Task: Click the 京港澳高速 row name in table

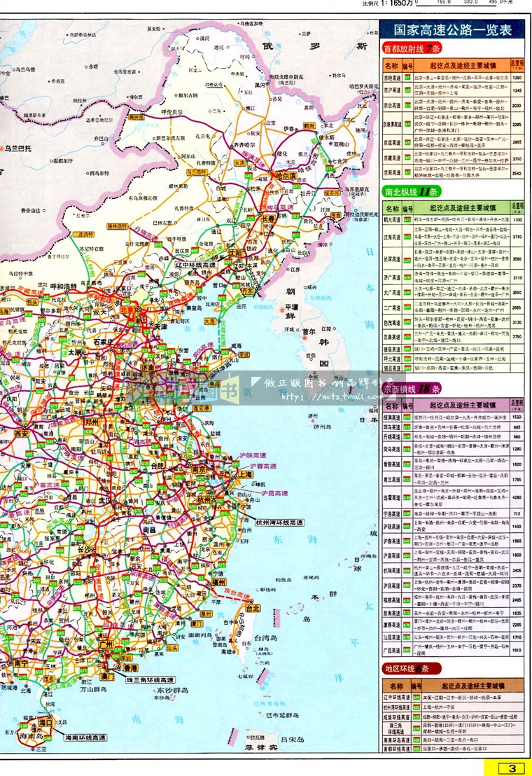Action: (393, 124)
